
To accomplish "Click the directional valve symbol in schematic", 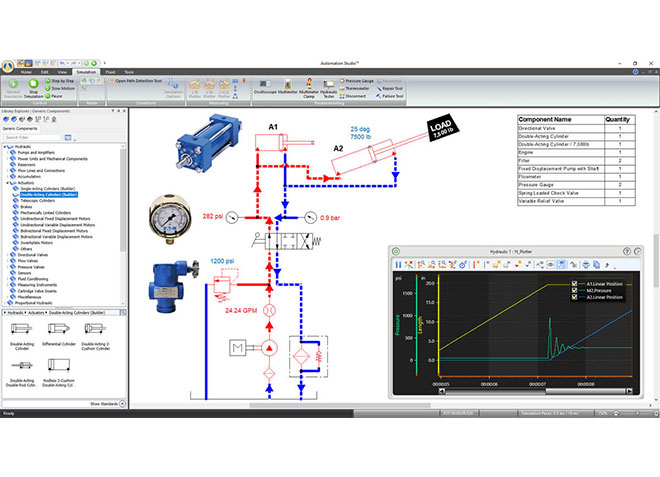I will click(x=287, y=242).
